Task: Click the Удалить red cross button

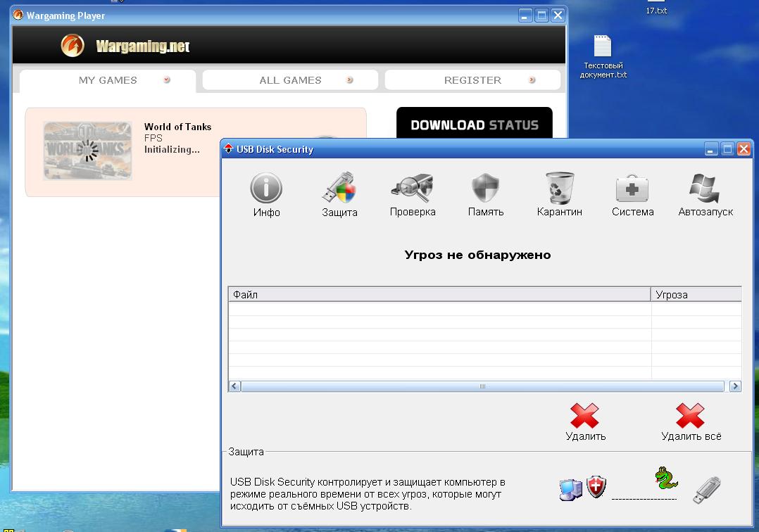Action: [585, 422]
